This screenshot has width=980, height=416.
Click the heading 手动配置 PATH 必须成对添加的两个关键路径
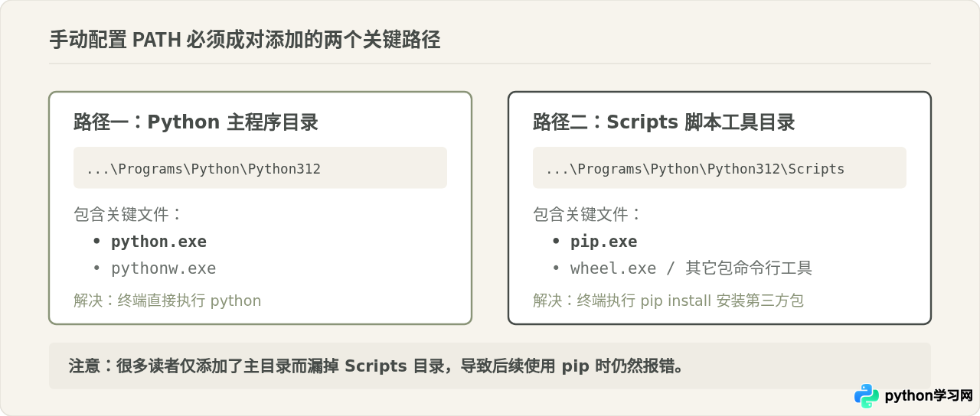[x=245, y=40]
